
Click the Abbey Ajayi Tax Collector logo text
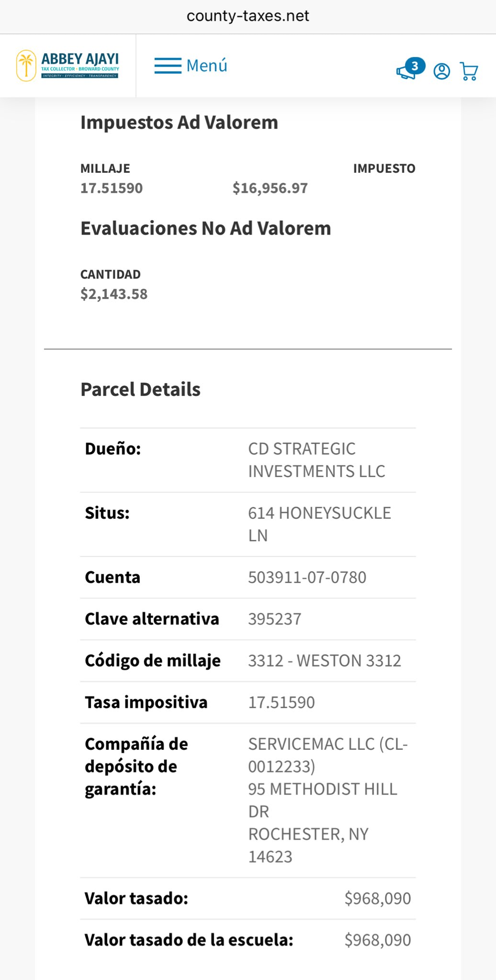[x=80, y=65]
